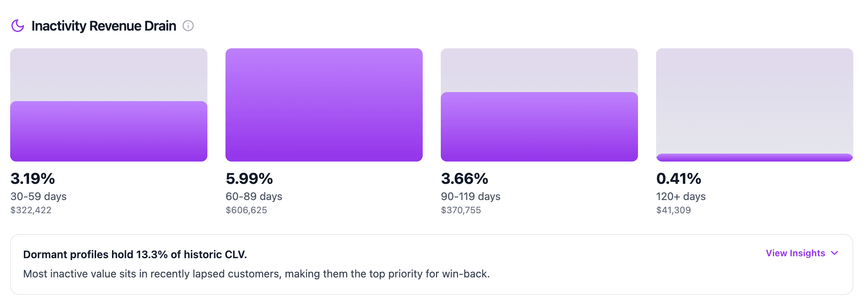The width and height of the screenshot is (868, 308).
Task: Select the 90-119 days label
Action: pos(471,196)
